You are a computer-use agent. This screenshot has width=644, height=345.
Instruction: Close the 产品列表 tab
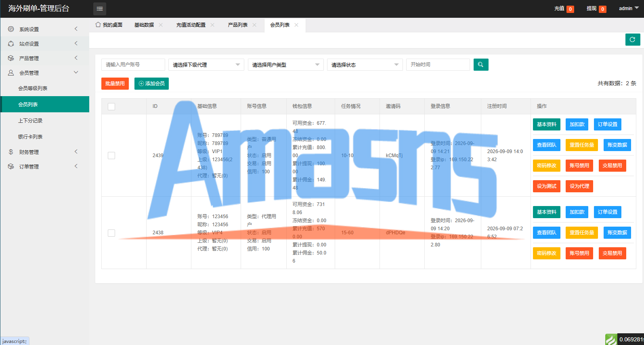click(254, 25)
